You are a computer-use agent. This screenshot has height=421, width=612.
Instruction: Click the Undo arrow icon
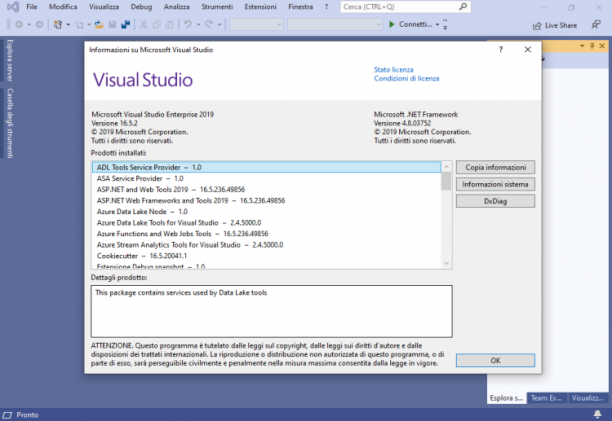pyautogui.click(x=188, y=24)
